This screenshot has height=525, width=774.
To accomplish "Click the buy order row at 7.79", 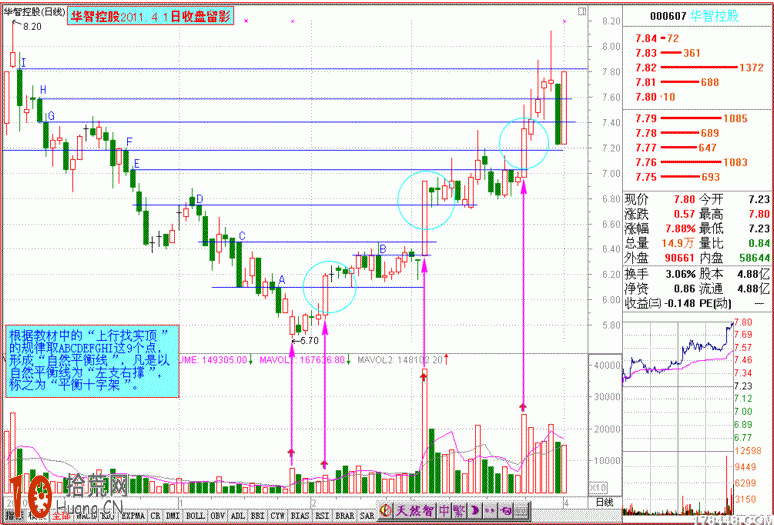I will (x=697, y=118).
